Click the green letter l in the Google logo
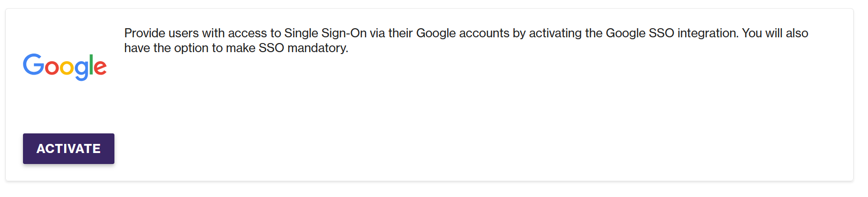This screenshot has height=197, width=868. (91, 64)
